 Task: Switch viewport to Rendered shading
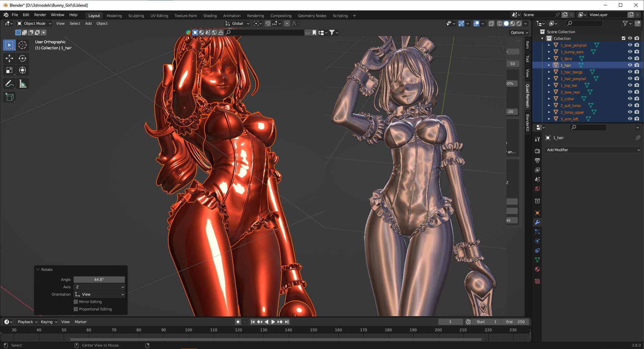[x=519, y=23]
